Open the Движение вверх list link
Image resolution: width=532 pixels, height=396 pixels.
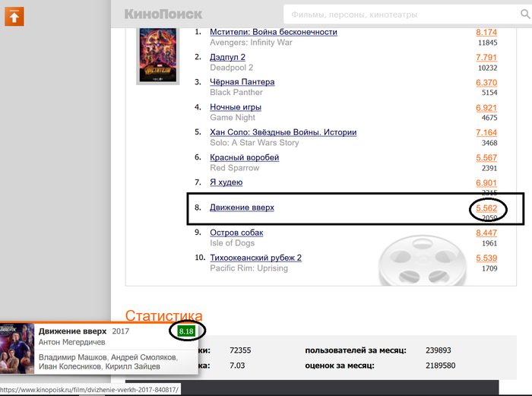(x=242, y=208)
